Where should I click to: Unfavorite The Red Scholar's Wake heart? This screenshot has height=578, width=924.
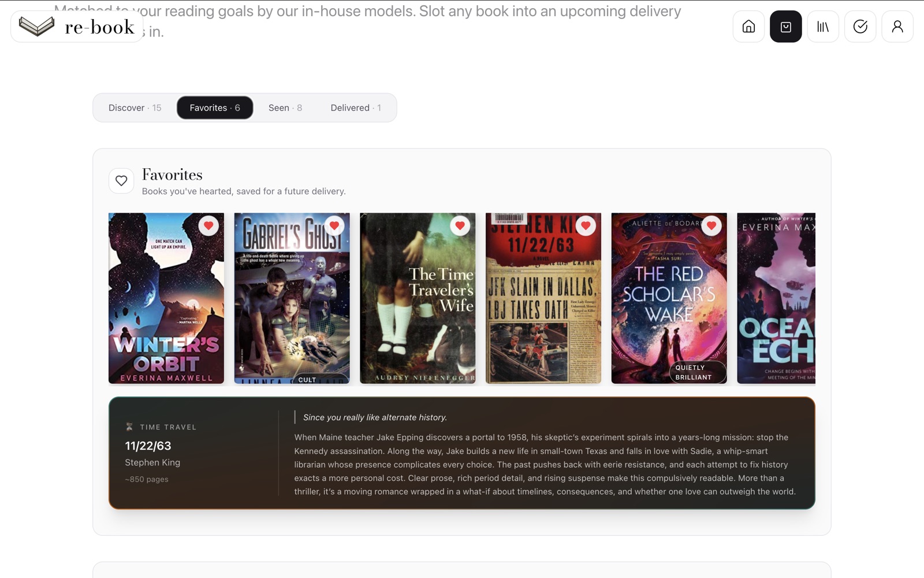[x=711, y=225]
